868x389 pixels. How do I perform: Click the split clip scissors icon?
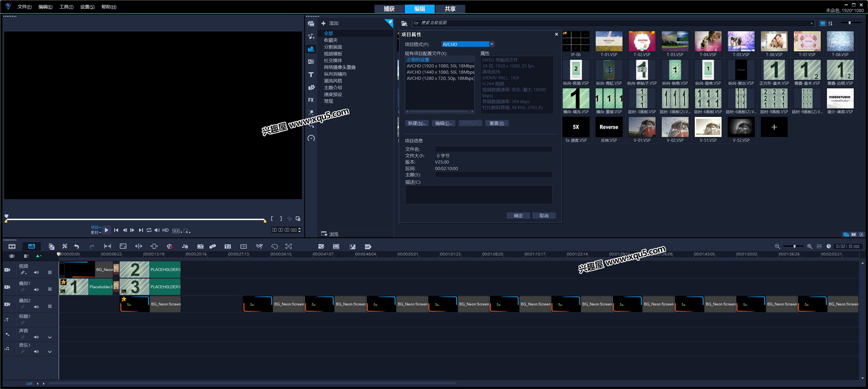(289, 219)
